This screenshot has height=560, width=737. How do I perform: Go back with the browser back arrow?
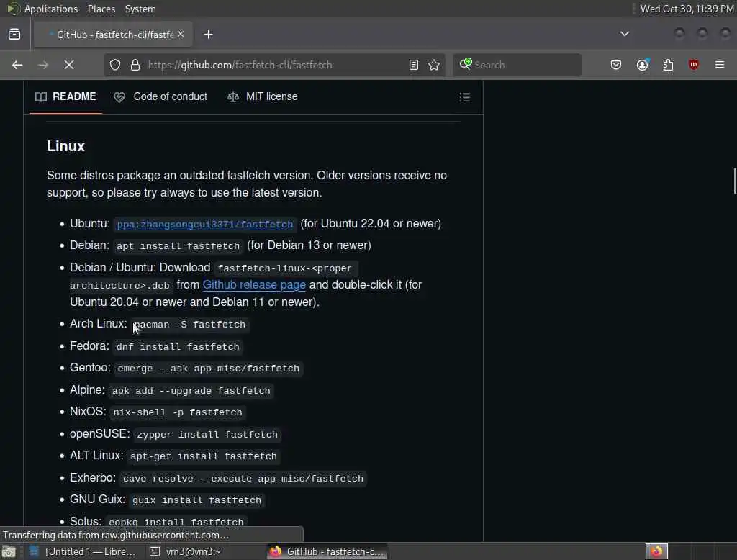pyautogui.click(x=17, y=65)
